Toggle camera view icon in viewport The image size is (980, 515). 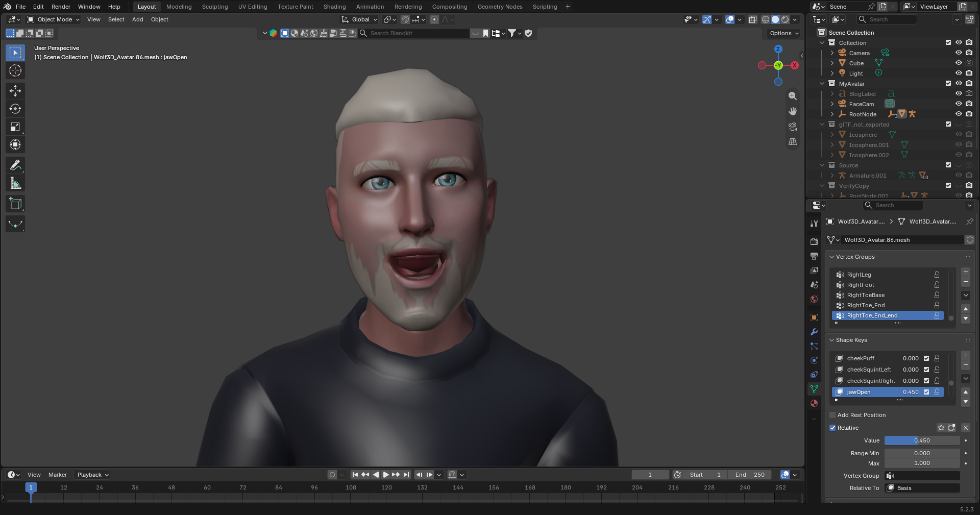[x=793, y=127]
